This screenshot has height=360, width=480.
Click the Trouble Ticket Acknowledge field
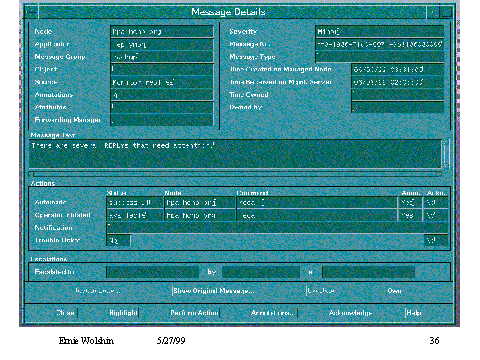pos(436,241)
